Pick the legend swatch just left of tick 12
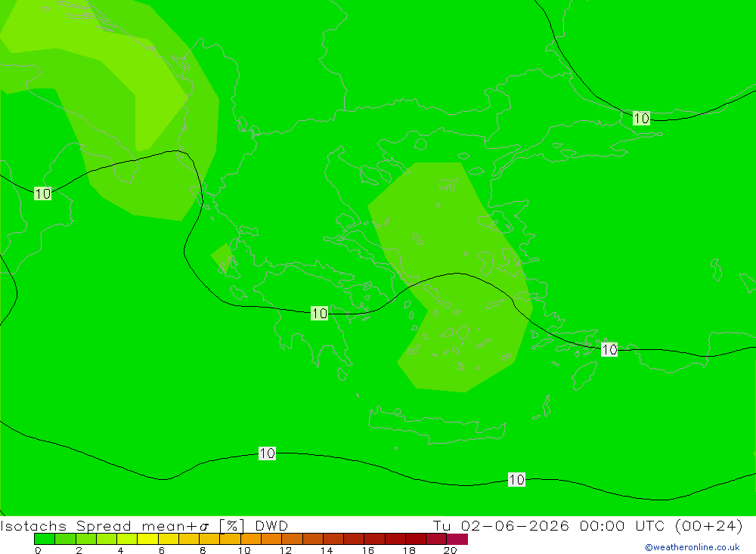Screen dimensions: 756x554 (x=272, y=539)
